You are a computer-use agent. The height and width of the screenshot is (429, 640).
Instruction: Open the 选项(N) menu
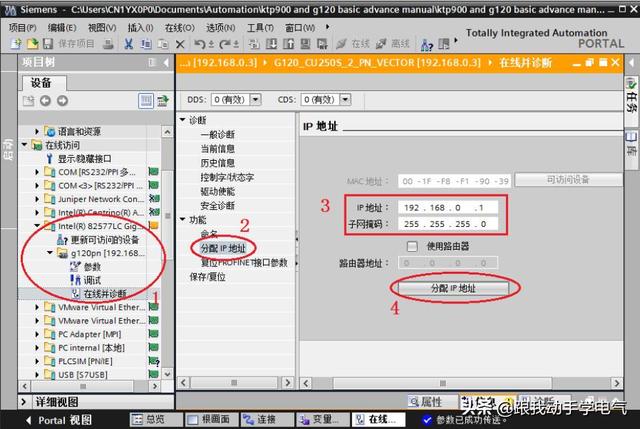[220, 27]
